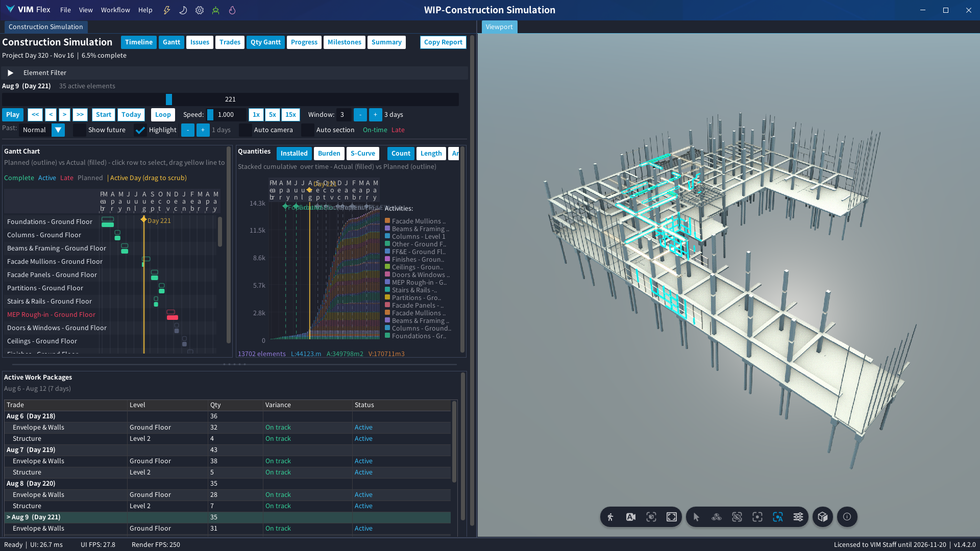Decrease Window days with minus button
The height and width of the screenshot is (551, 980).
(360, 115)
